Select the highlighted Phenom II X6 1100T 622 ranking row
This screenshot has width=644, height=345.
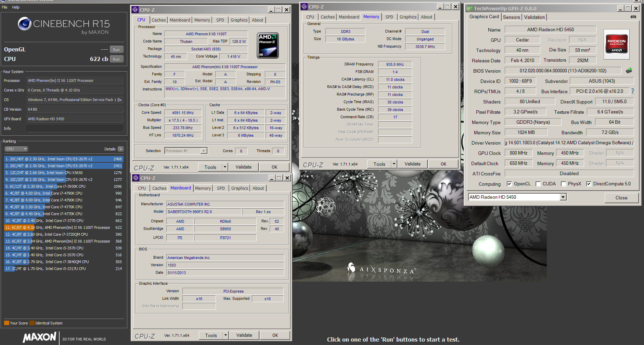(64, 227)
